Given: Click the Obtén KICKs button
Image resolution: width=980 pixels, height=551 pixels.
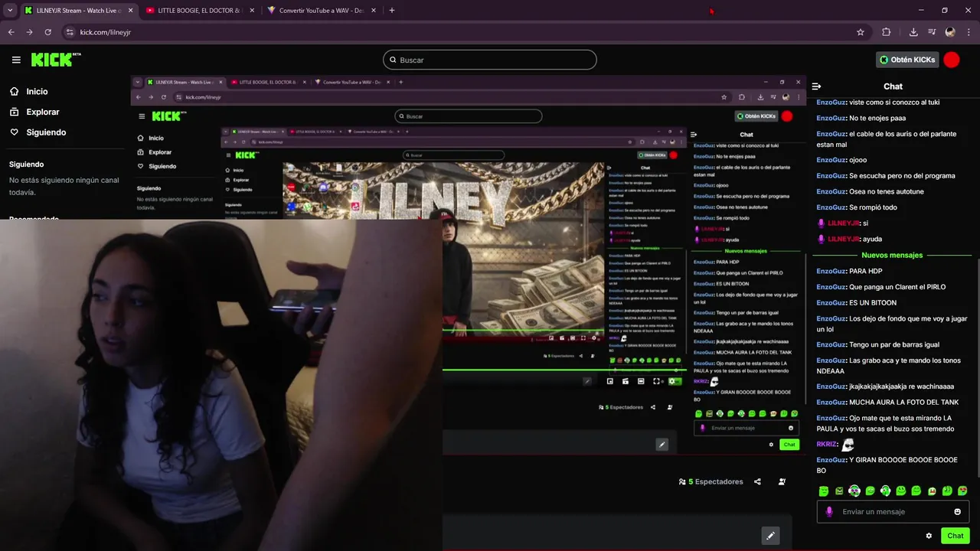Looking at the screenshot, I should pyautogui.click(x=907, y=60).
